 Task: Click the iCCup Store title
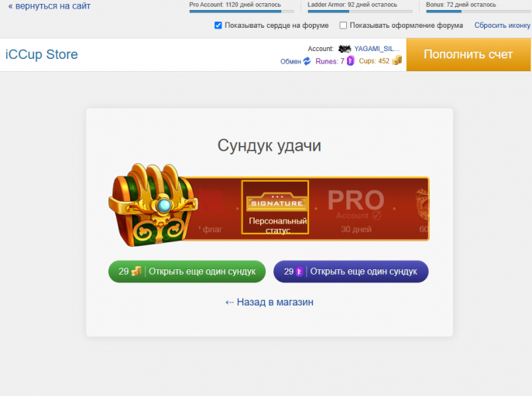(41, 55)
